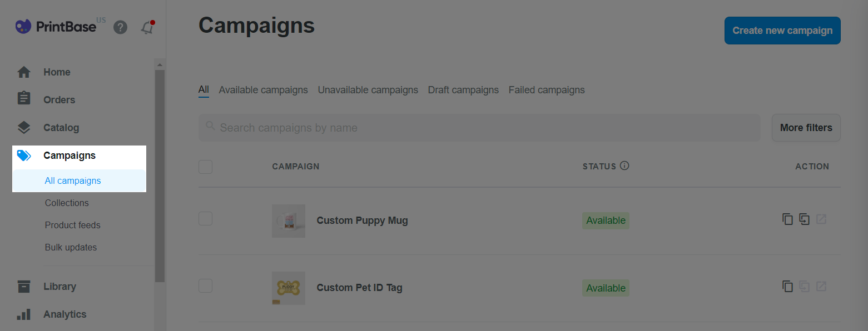The width and height of the screenshot is (868, 331).
Task: Open the More filters panel
Action: 806,128
